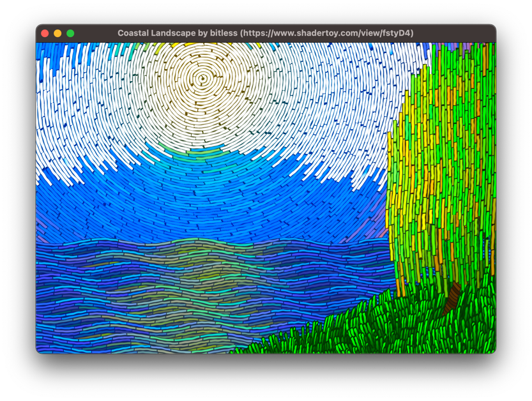Click the brown tree trunk near the grass
532x401 pixels.
[x=452, y=297]
